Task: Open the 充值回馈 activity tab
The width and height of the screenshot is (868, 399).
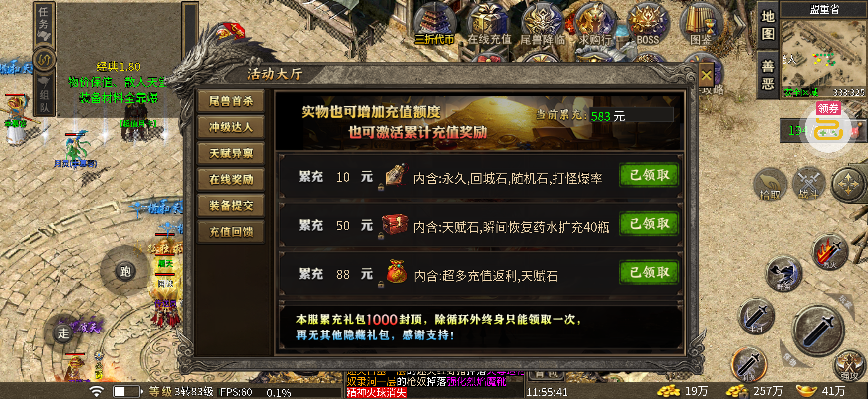Action: [231, 232]
